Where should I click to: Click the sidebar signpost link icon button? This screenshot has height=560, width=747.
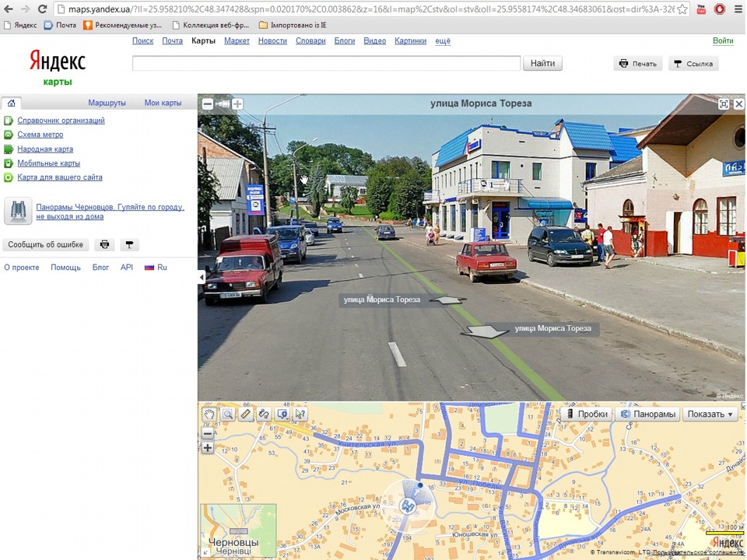[x=129, y=245]
